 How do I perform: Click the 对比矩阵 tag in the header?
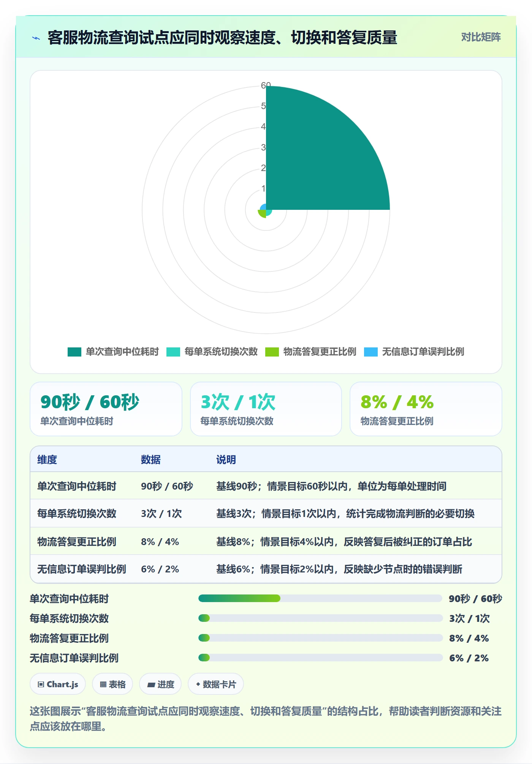481,37
